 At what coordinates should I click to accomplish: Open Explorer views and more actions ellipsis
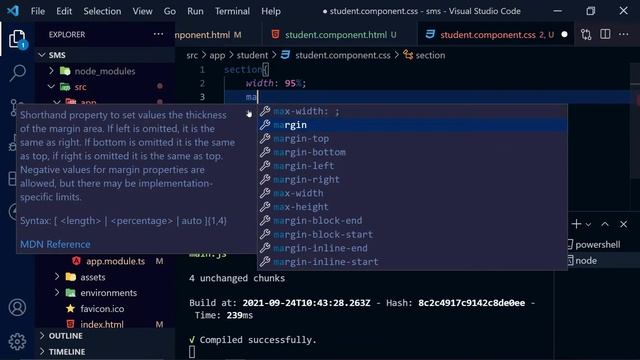[x=158, y=34]
